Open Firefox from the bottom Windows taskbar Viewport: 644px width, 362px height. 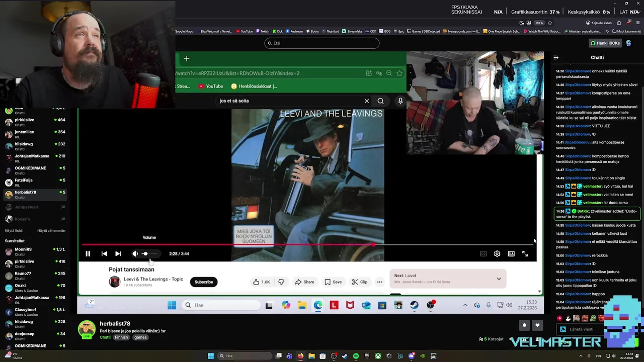point(300,356)
